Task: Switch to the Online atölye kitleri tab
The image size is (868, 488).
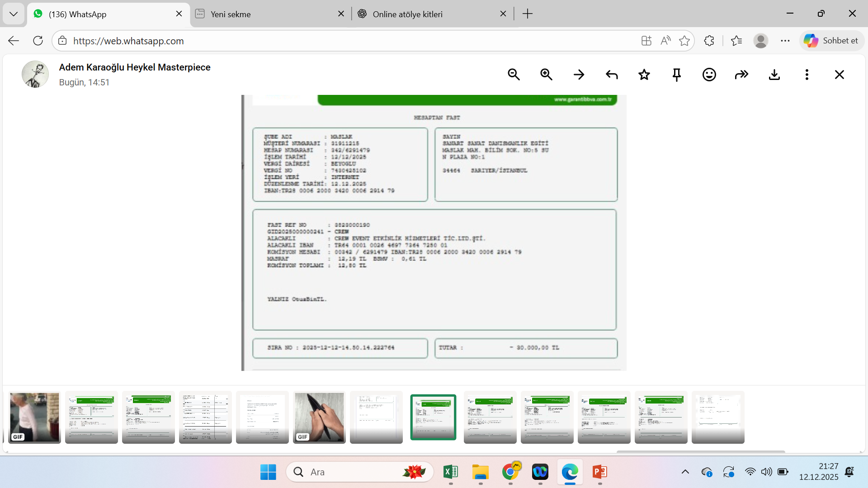Action: [x=432, y=14]
